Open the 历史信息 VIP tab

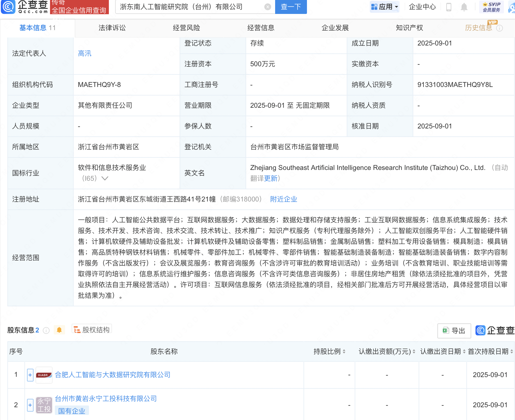tap(478, 28)
